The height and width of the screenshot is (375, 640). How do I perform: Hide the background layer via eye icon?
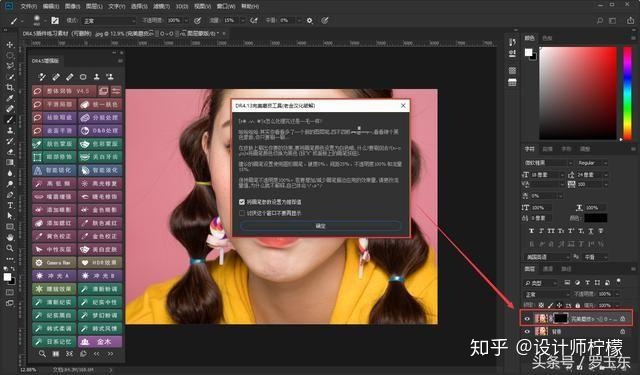tap(527, 331)
